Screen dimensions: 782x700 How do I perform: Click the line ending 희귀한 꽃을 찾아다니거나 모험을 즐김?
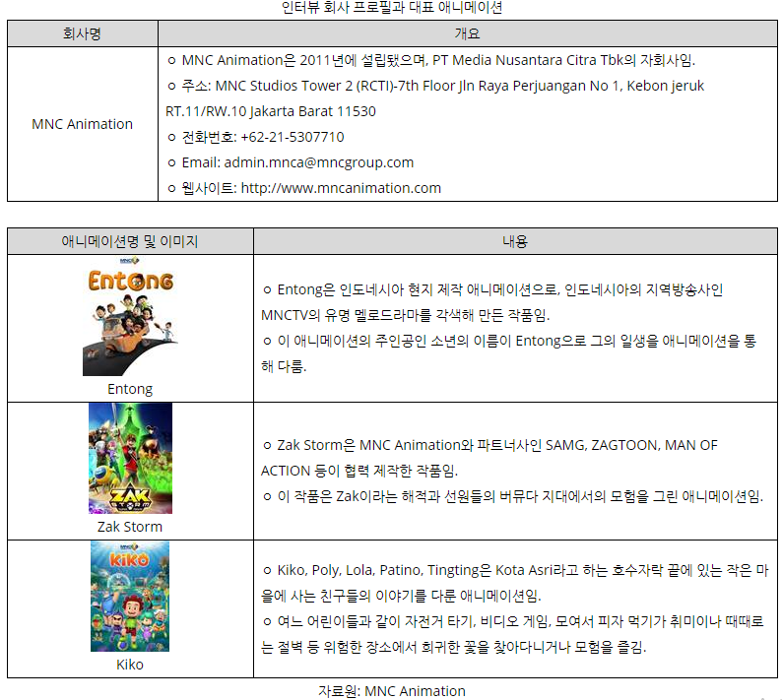(x=454, y=647)
